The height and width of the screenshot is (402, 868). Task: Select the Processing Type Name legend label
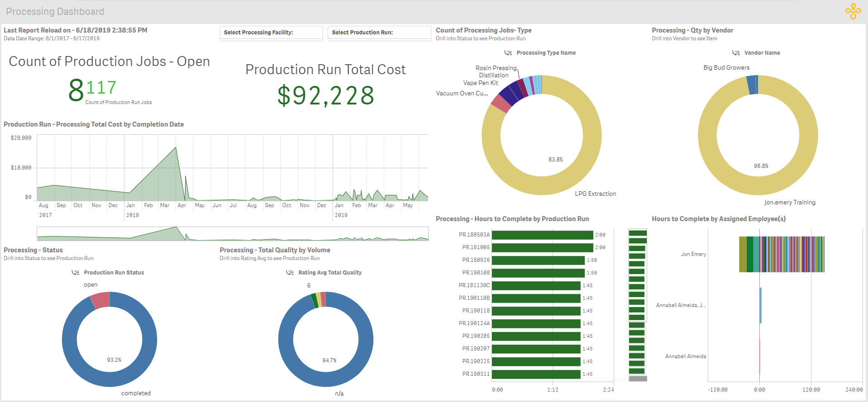click(546, 53)
